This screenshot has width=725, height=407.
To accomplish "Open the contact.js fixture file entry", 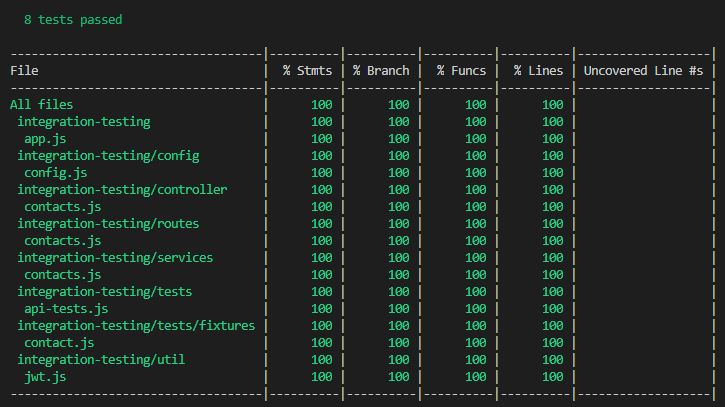I will (59, 342).
